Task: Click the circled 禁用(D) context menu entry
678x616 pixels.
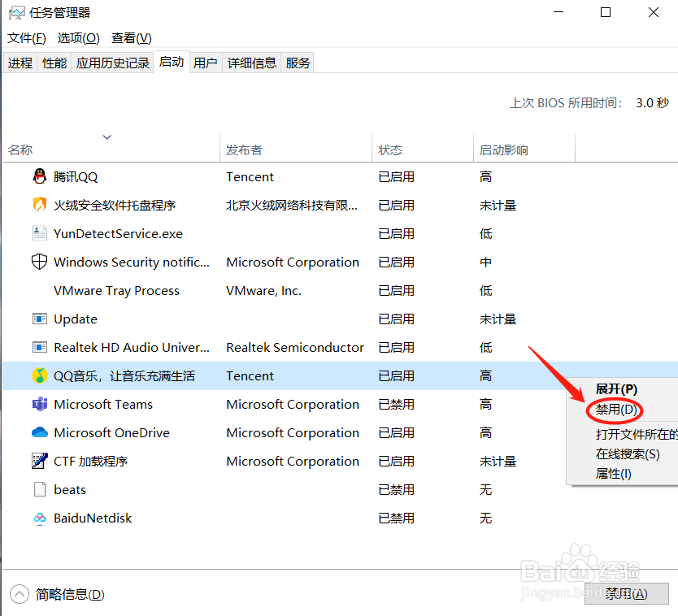Action: [614, 411]
